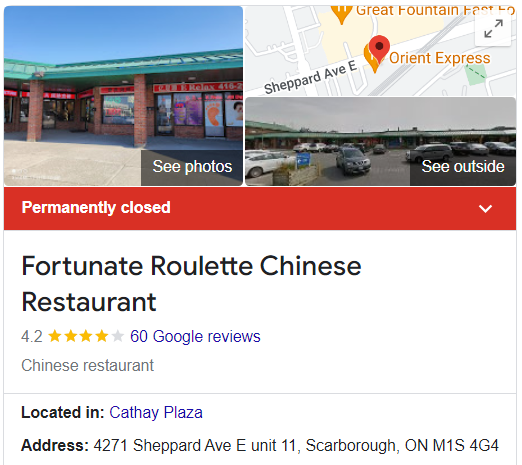Expand the map to full view

493,29
